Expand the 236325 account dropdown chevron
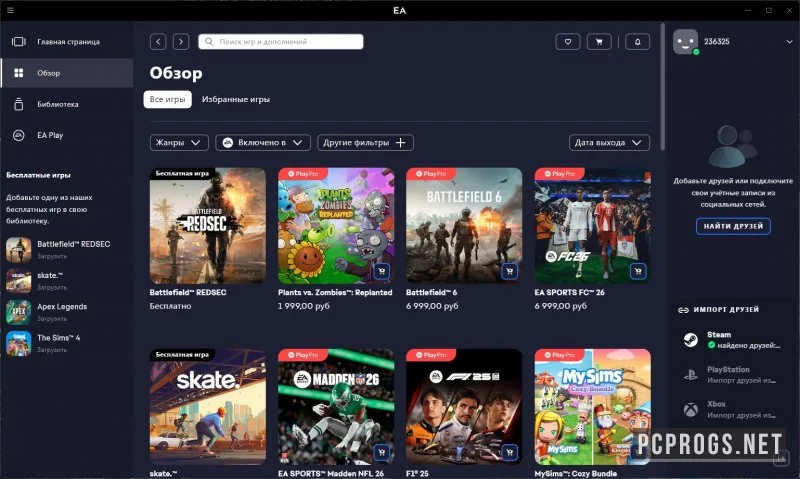Viewport: 800px width, 479px height. tap(789, 42)
